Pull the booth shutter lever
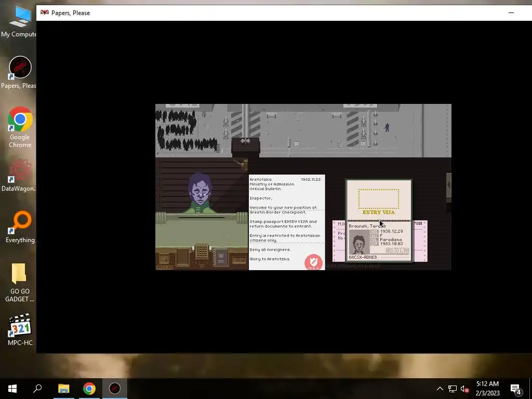 (x=242, y=164)
